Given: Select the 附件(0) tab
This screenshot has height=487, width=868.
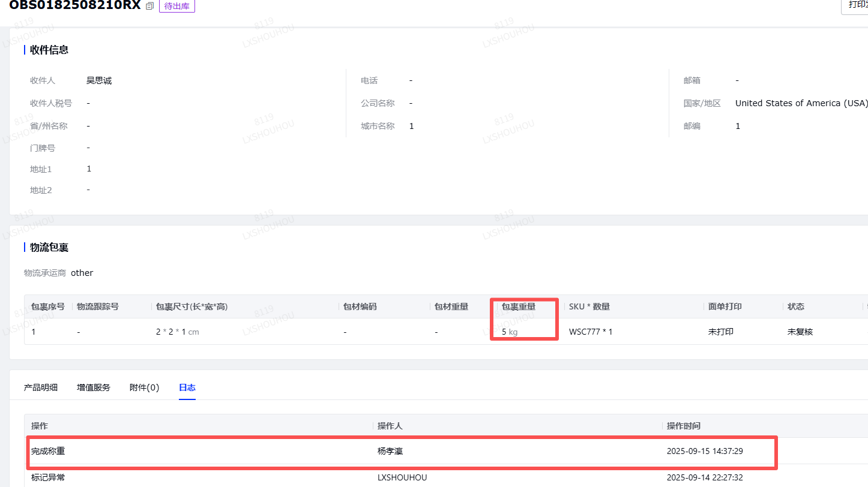Looking at the screenshot, I should (x=144, y=387).
